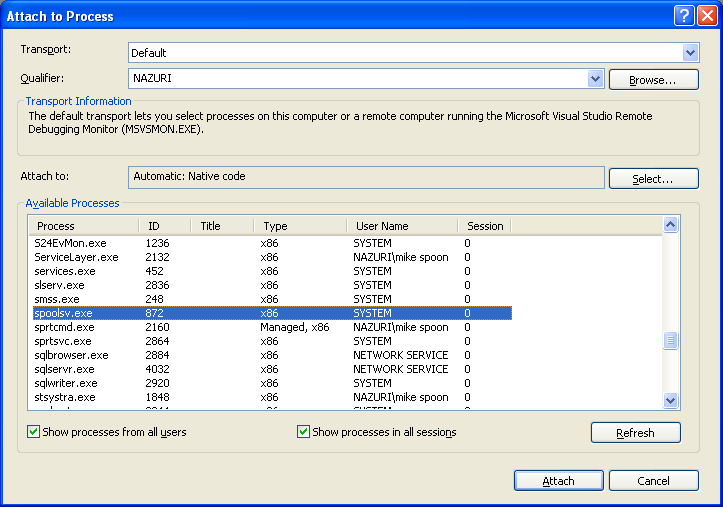Click the Cancel button
Screen dimensions: 723x507
pyautogui.click(x=654, y=481)
